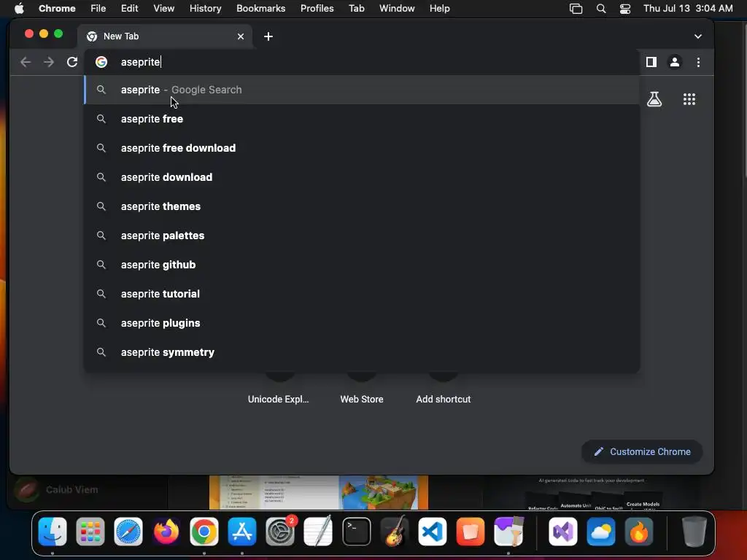Open the Help menu

pos(439,9)
